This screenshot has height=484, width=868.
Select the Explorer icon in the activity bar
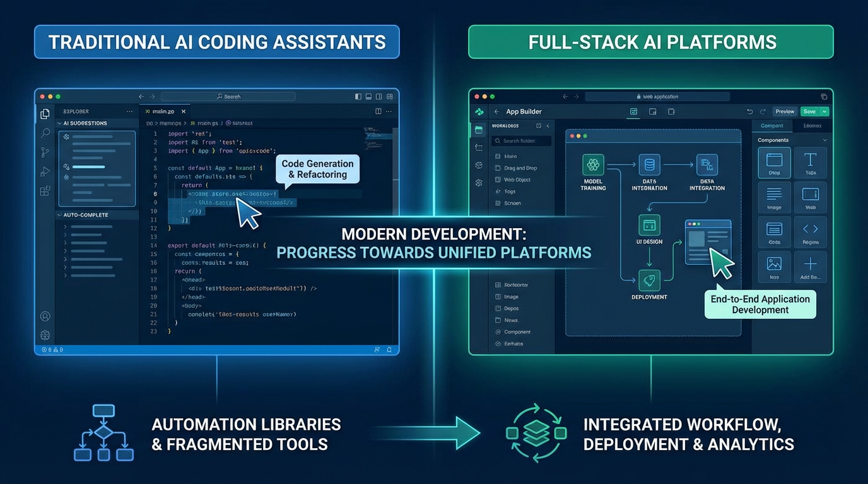[45, 113]
